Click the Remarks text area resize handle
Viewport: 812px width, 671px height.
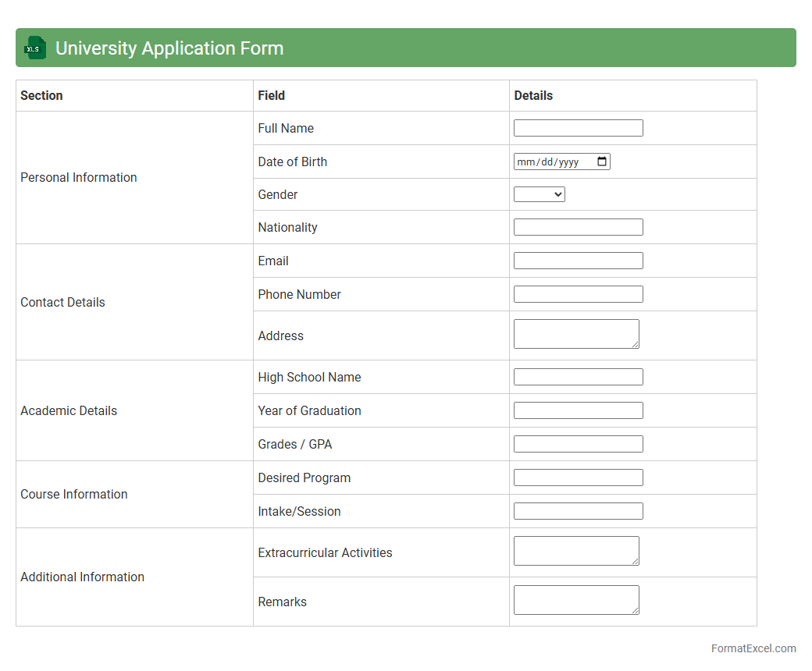coord(636,611)
